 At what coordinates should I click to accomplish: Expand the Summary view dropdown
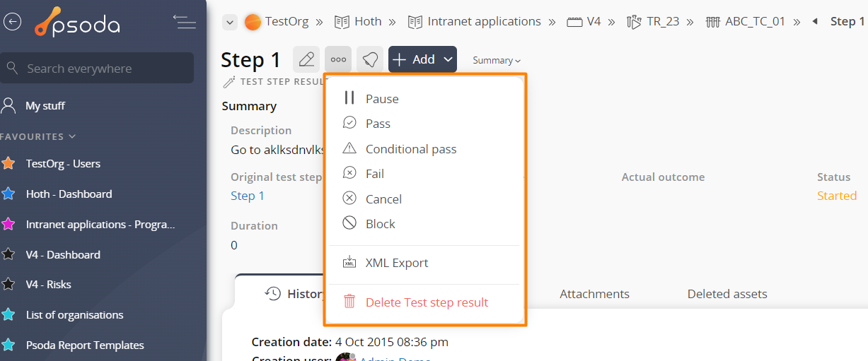tap(497, 60)
